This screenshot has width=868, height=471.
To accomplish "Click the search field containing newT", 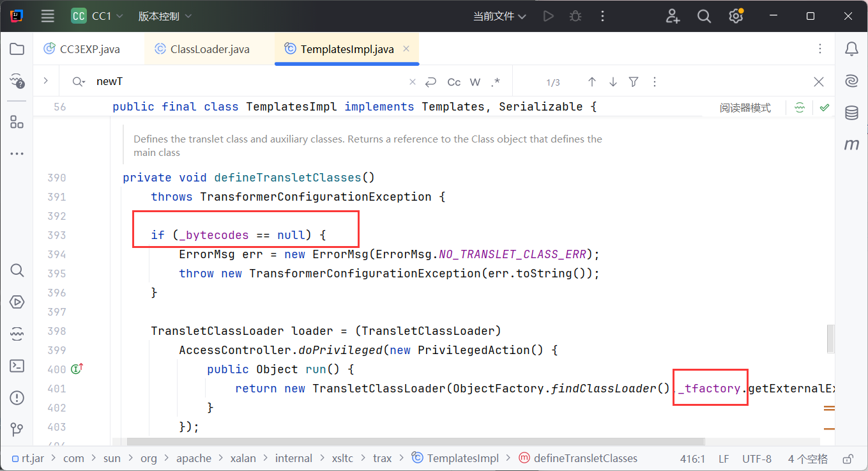I will pos(249,82).
